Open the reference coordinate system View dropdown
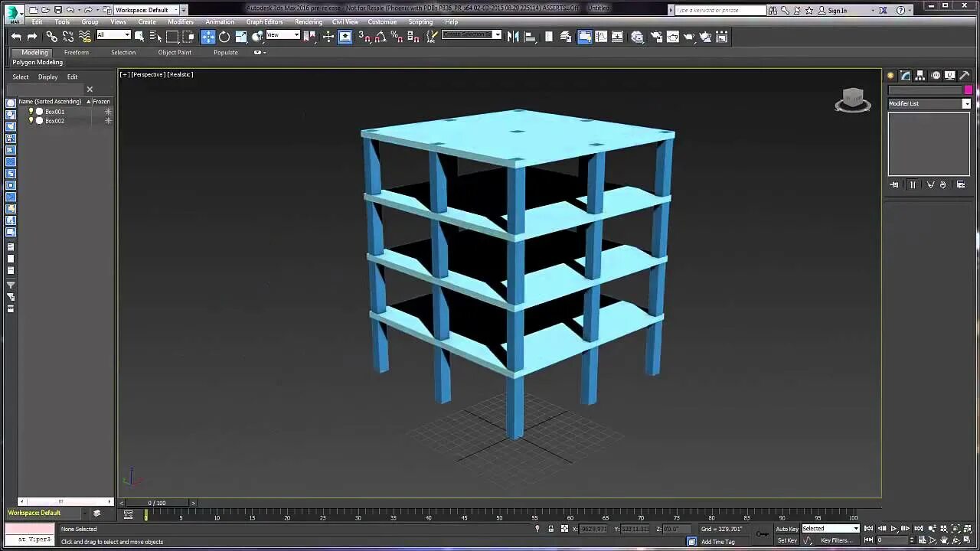Viewport: 980px width, 551px height. [x=283, y=35]
